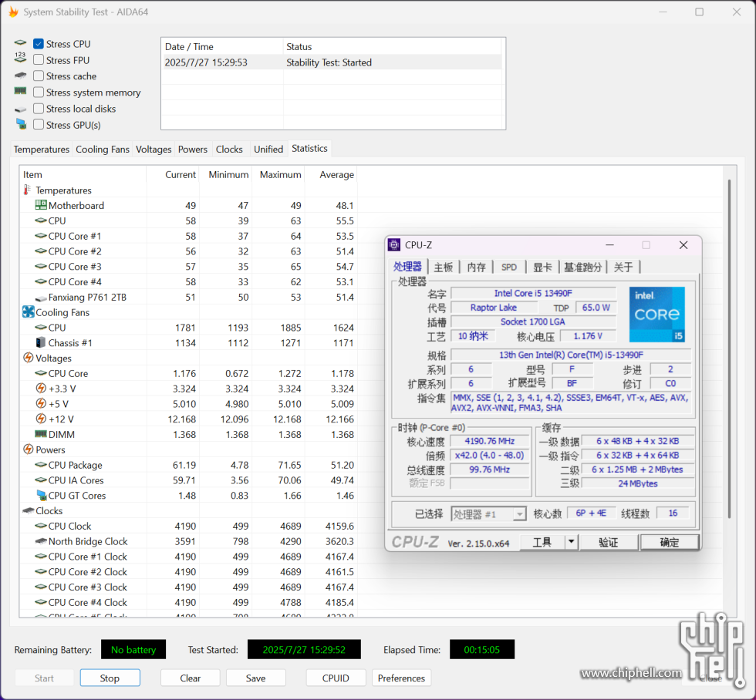
Task: Click the North Bridge Clock icon
Action: click(41, 541)
